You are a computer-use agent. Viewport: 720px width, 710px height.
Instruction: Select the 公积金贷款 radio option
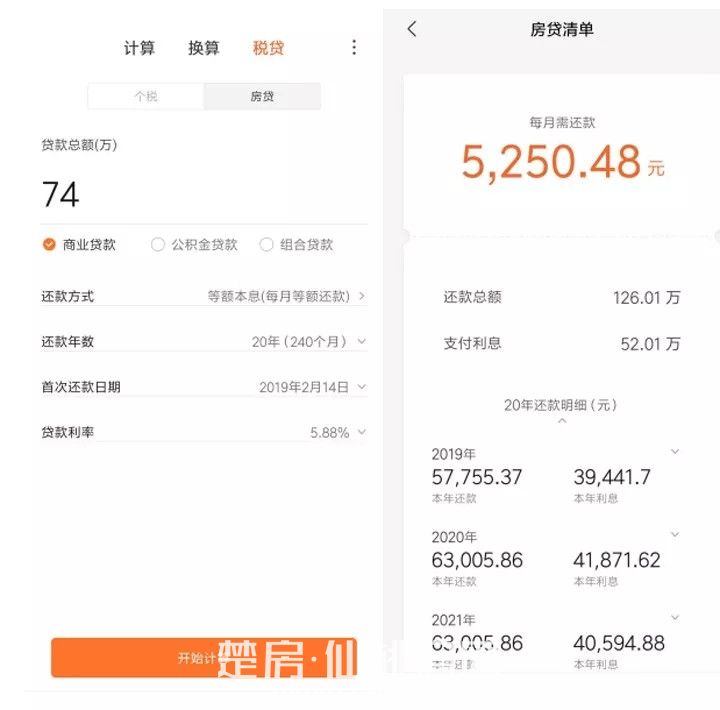click(158, 244)
